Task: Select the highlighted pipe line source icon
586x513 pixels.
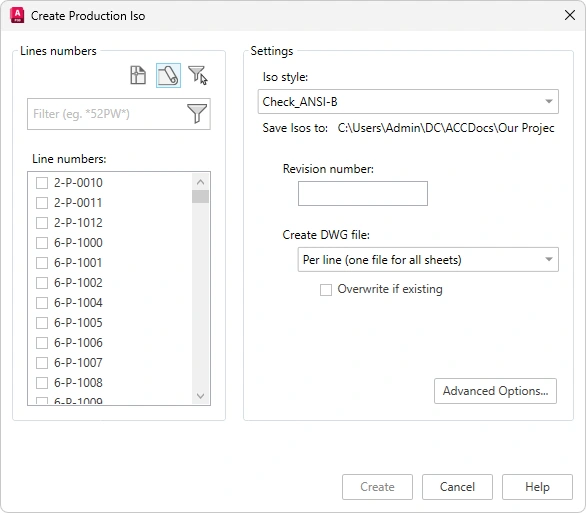Action: point(168,75)
